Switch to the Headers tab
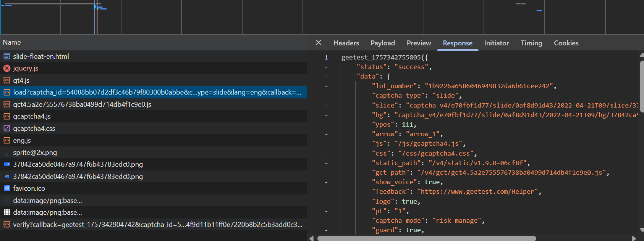Screen dimensions: 644x241 point(346,43)
